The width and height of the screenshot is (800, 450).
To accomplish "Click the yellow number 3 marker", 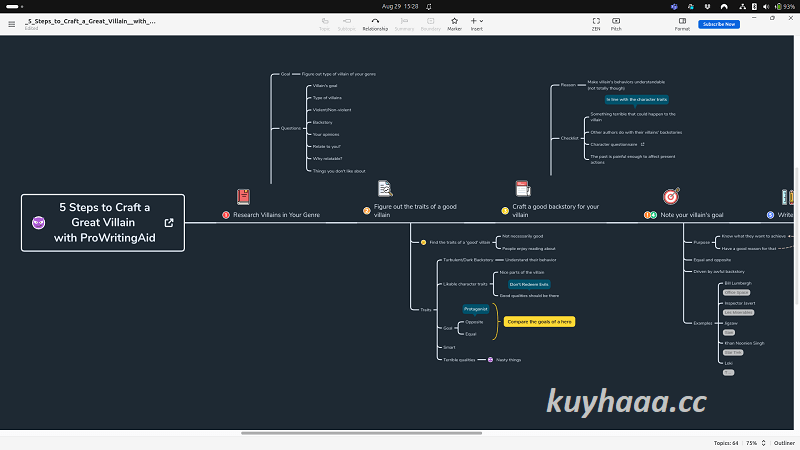I will (505, 211).
